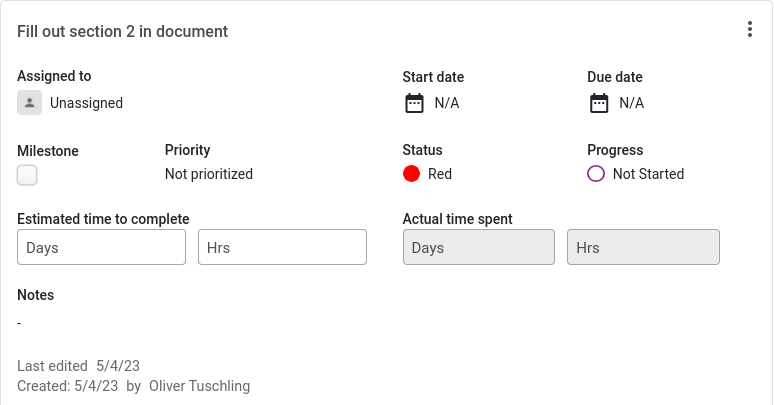Click the Not Started progress circle icon

tap(596, 174)
